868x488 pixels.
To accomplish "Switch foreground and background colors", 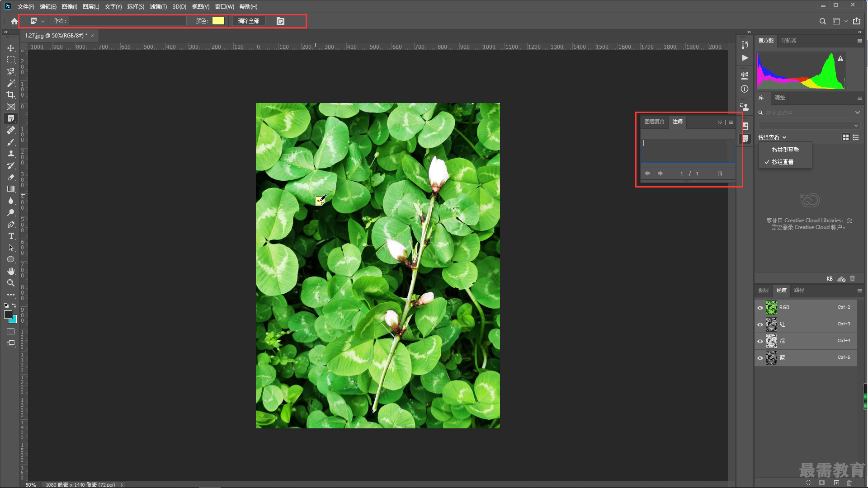I will pos(14,305).
